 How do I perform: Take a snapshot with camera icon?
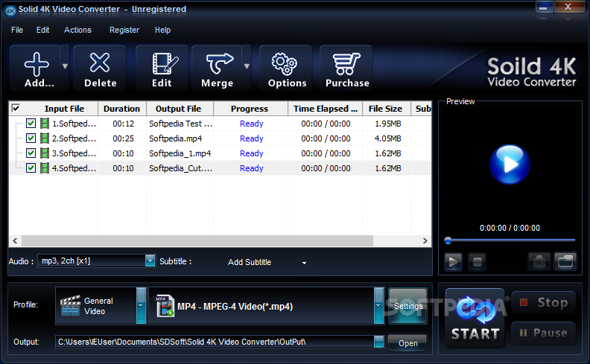pos(539,261)
